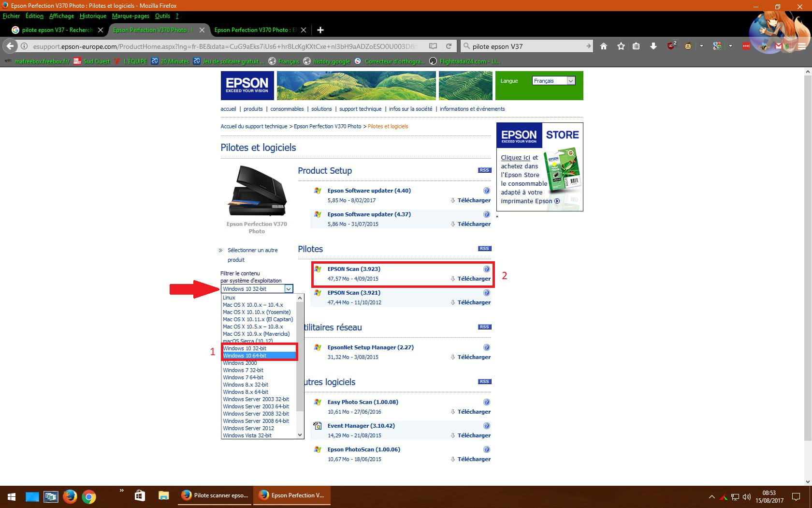
Task: Click the volume icon in the system tray
Action: click(746, 497)
